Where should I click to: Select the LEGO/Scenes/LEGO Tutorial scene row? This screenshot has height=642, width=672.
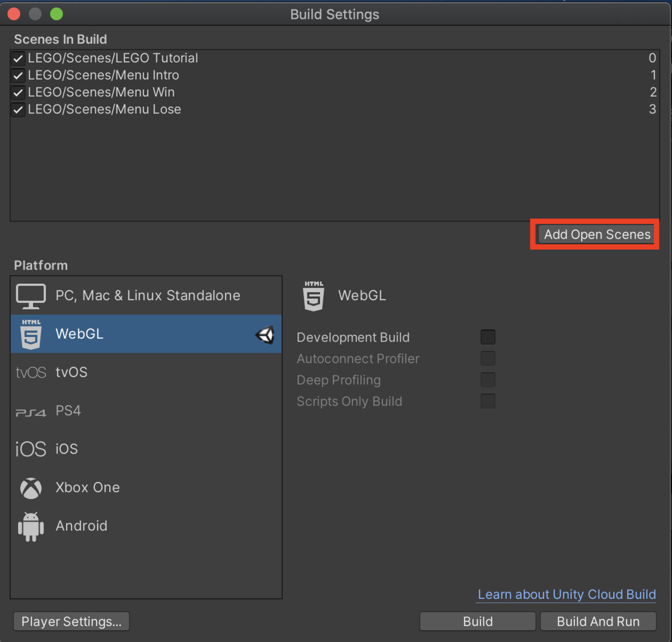[x=334, y=58]
